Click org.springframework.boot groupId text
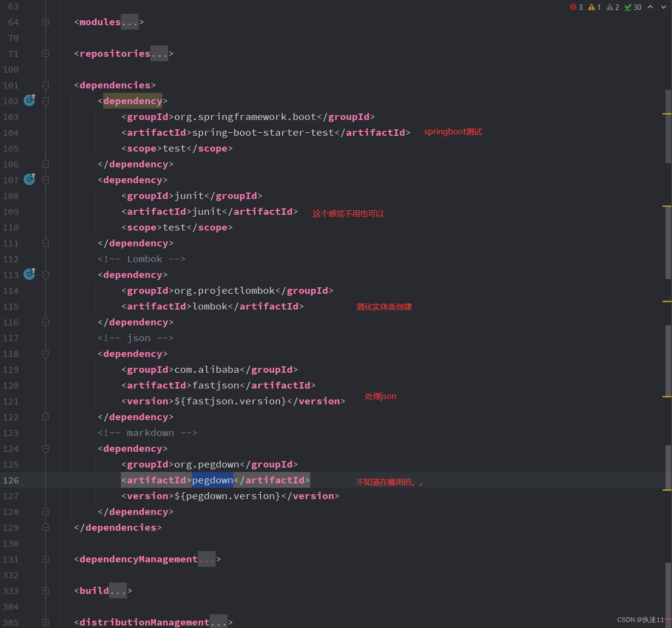The image size is (672, 628). point(245,117)
